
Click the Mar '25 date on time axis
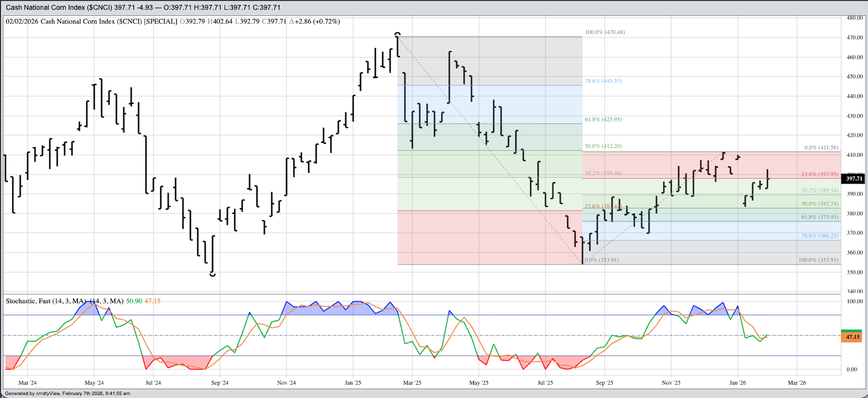pos(412,383)
